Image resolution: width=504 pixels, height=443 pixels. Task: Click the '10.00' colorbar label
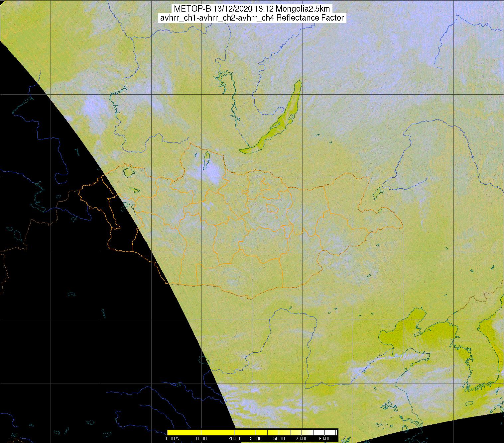click(x=201, y=438)
